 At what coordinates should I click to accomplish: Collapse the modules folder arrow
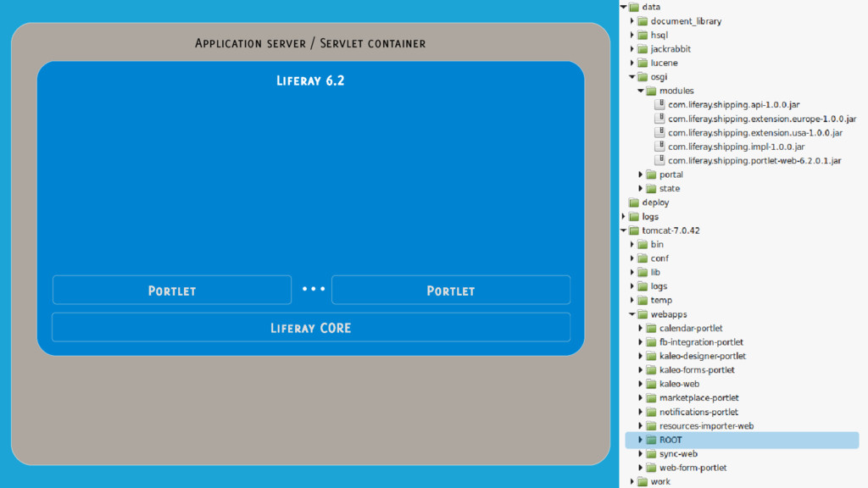pos(641,91)
